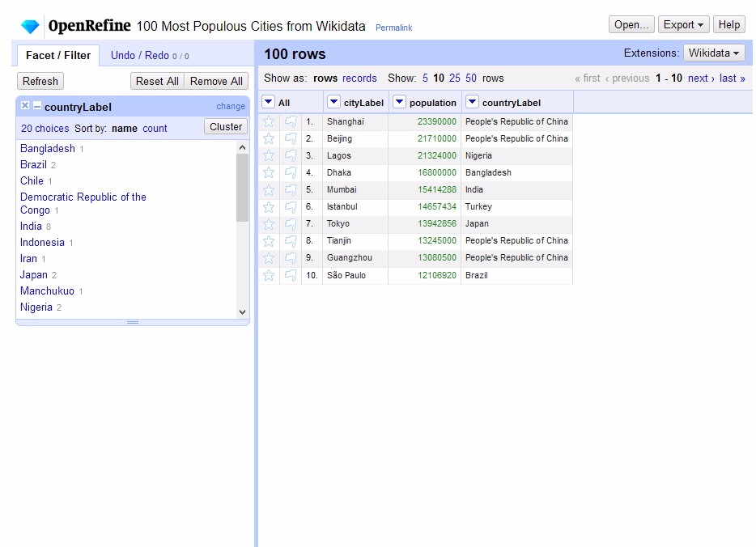Click the facet Refresh button
The height and width of the screenshot is (547, 756).
tap(40, 81)
